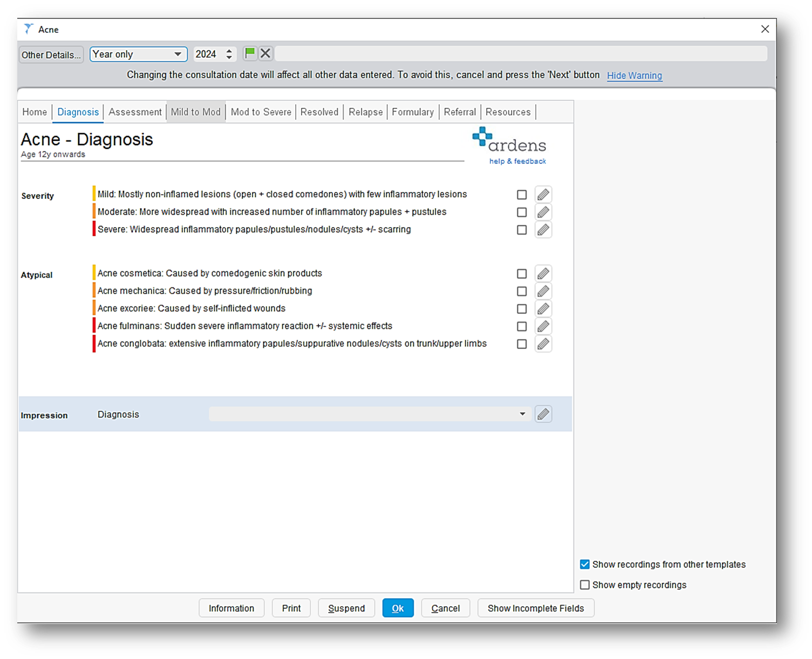Check the Acne excoriee checkbox
Image resolution: width=812 pixels, height=659 pixels.
pyautogui.click(x=522, y=309)
